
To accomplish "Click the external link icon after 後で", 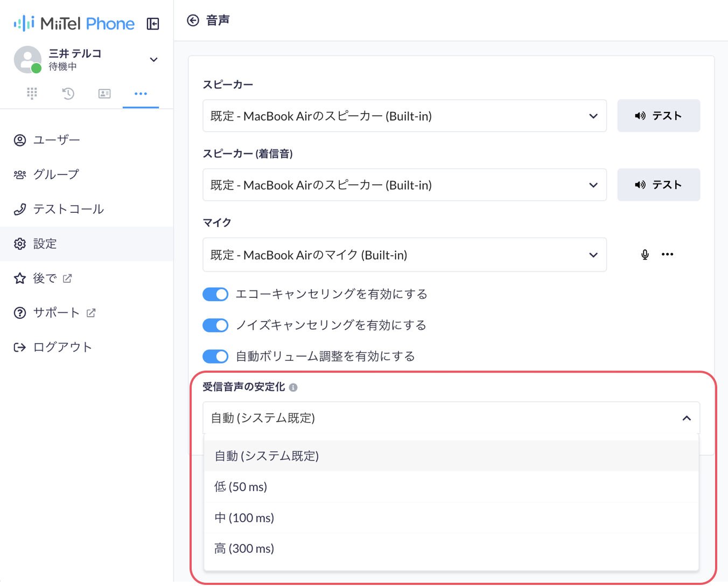I will [67, 278].
